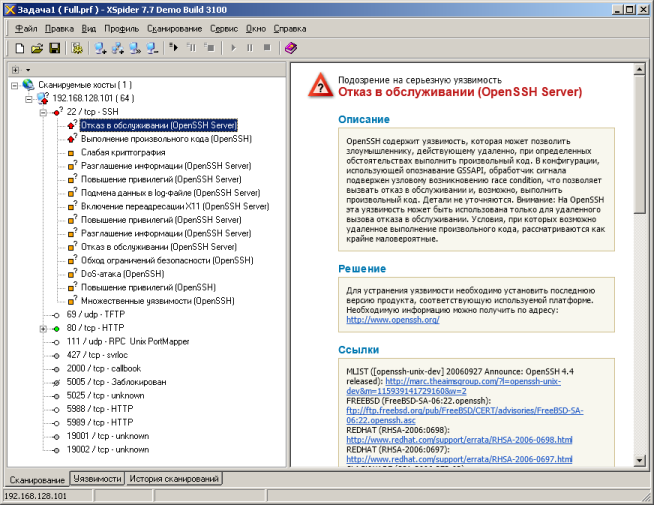
Task: Click the scrollbar down arrow in the description pane
Action: coord(639,460)
